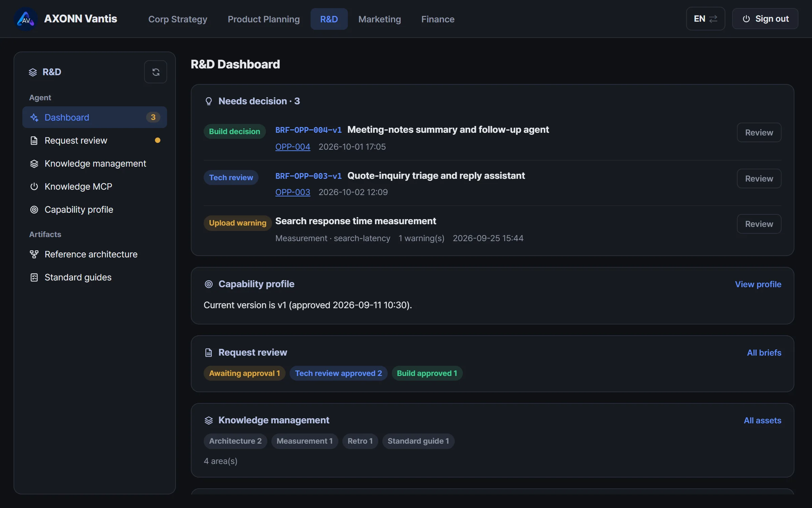This screenshot has width=812, height=508.
Task: Open the OPP-004 link
Action: (x=293, y=147)
